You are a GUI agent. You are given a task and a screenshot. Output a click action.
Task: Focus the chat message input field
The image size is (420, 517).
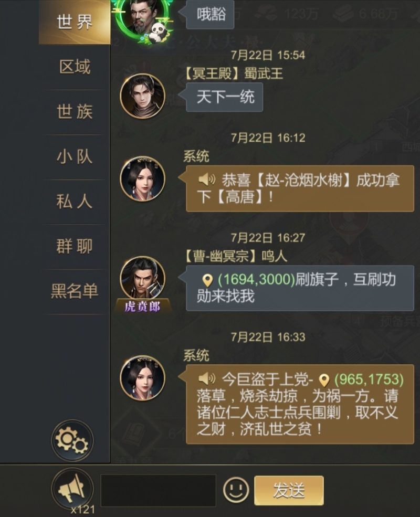(x=158, y=490)
